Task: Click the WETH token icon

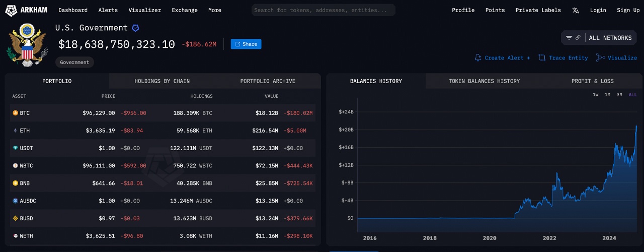Action: (15, 236)
